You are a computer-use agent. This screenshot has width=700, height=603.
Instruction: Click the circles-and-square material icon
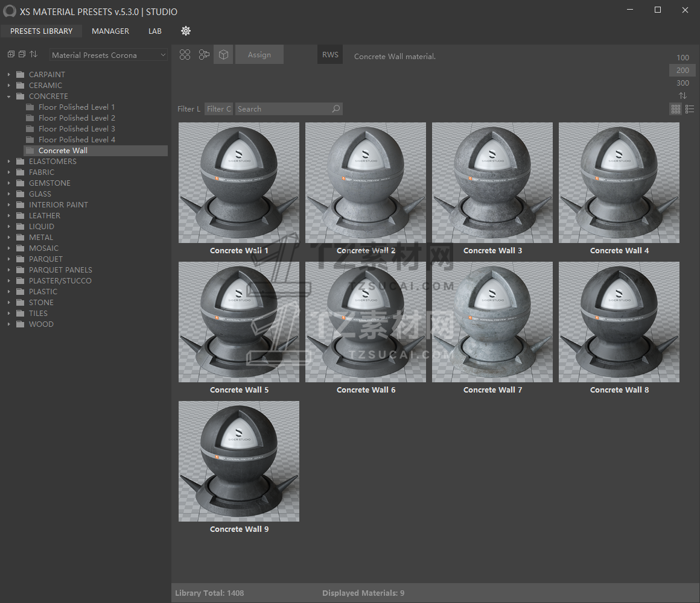click(204, 55)
